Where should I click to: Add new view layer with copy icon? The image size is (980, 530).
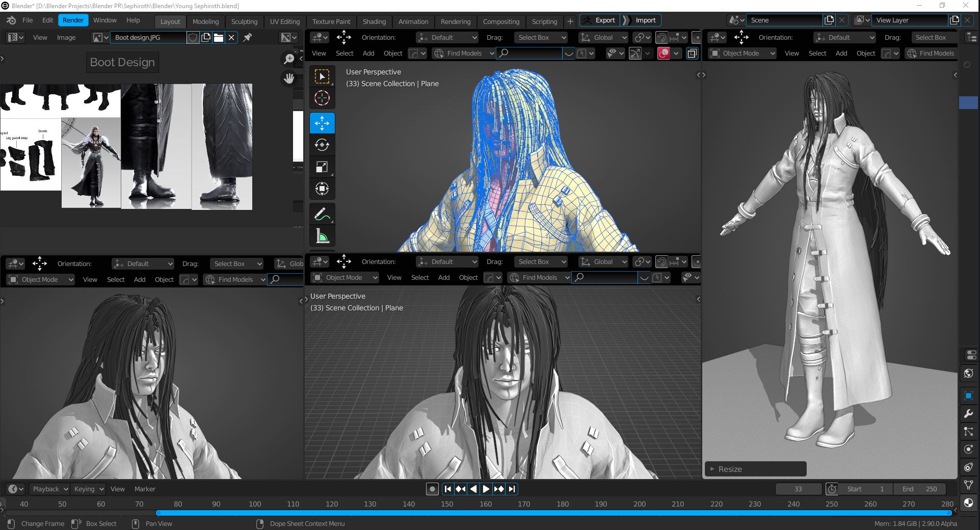955,20
